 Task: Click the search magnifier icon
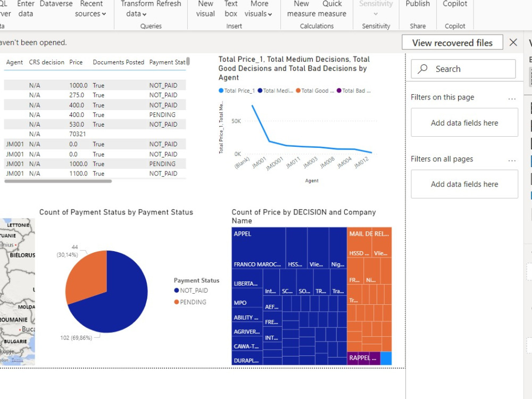422,69
